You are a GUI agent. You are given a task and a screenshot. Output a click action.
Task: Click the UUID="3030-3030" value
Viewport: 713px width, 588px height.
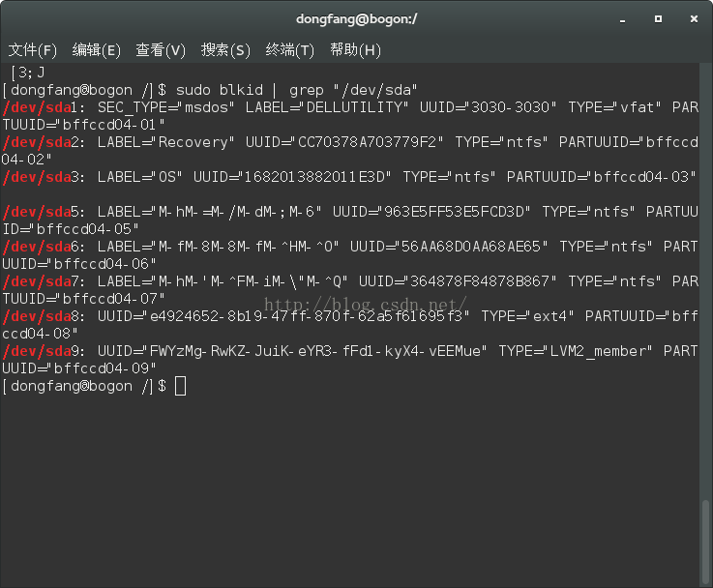coord(488,107)
